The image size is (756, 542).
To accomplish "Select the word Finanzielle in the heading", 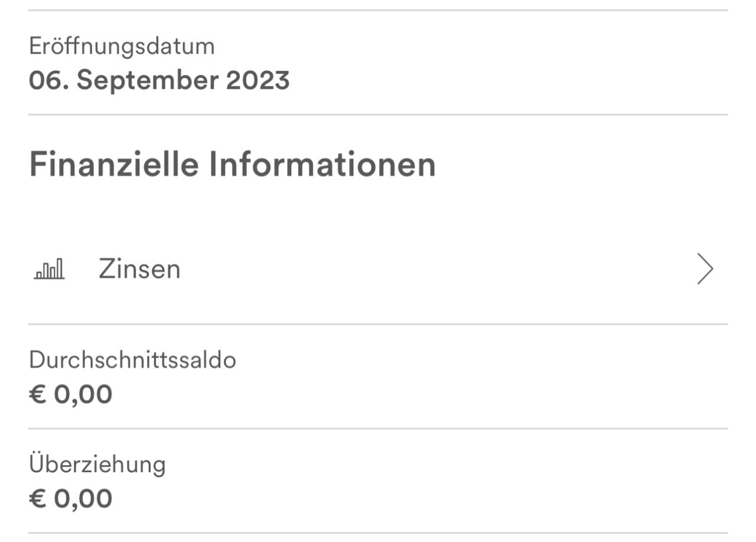I will click(x=113, y=165).
